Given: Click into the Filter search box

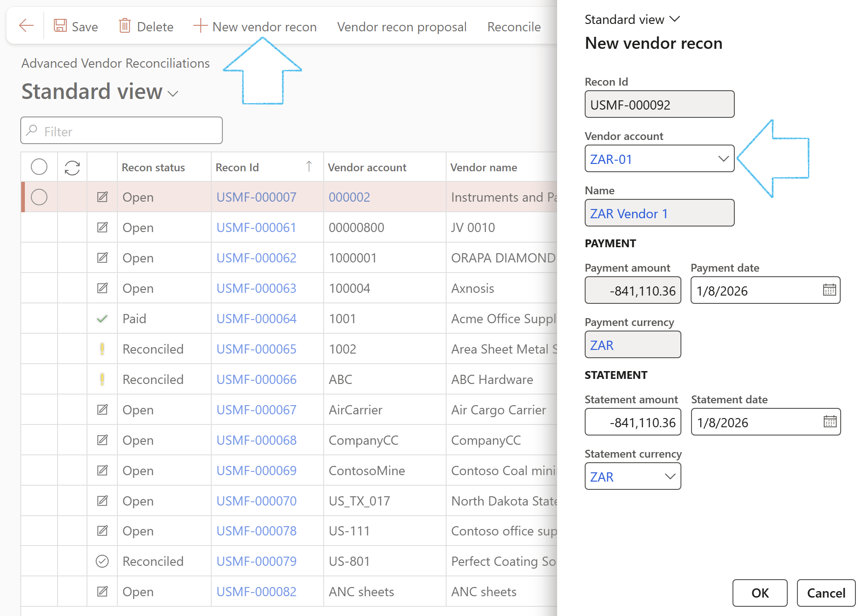Looking at the screenshot, I should [x=122, y=131].
